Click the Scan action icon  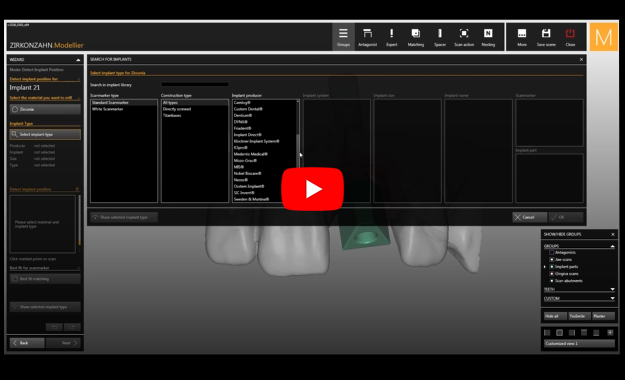point(464,37)
